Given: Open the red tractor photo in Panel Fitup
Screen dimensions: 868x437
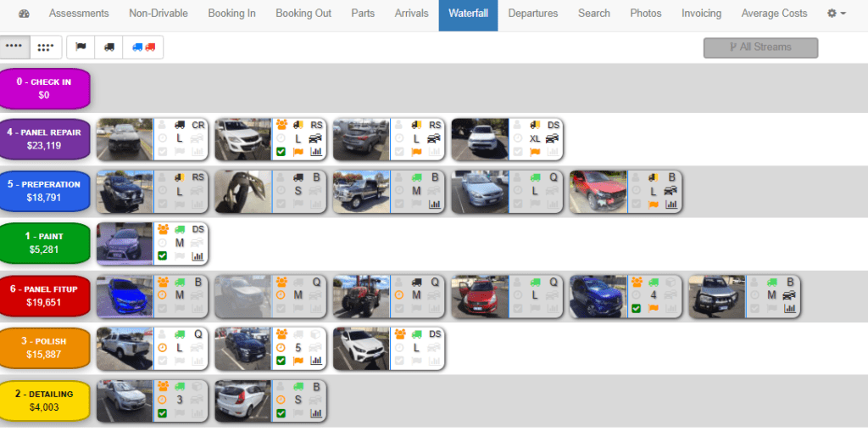Looking at the screenshot, I should point(361,296).
